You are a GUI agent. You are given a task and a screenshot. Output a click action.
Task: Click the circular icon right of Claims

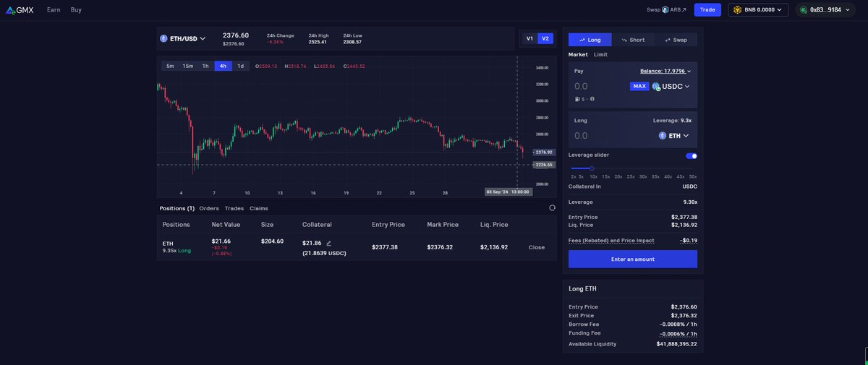coord(553,207)
